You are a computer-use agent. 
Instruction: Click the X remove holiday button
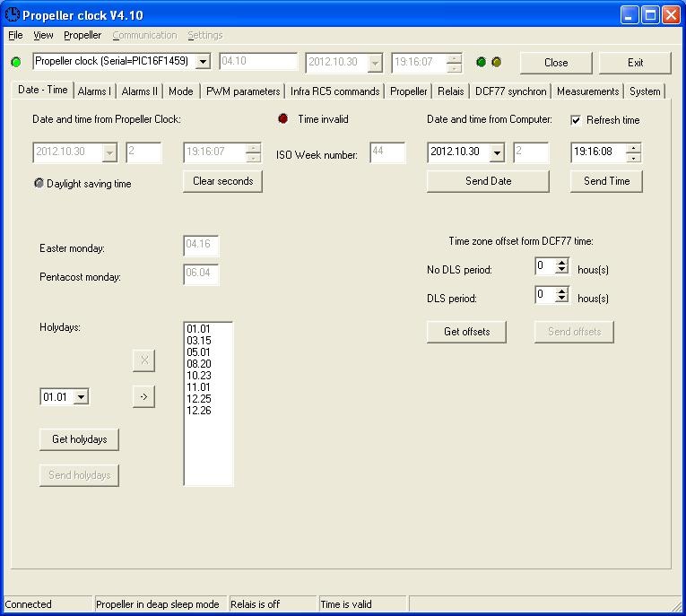pos(144,360)
